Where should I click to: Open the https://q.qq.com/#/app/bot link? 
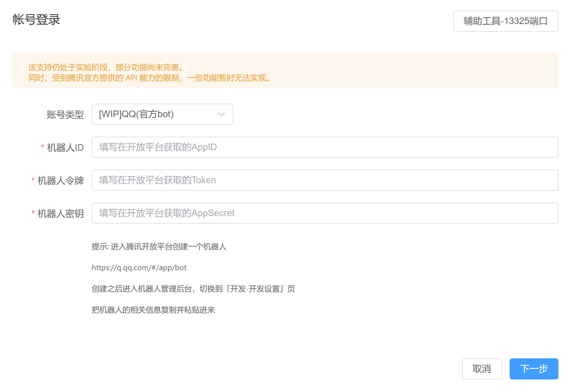(139, 268)
